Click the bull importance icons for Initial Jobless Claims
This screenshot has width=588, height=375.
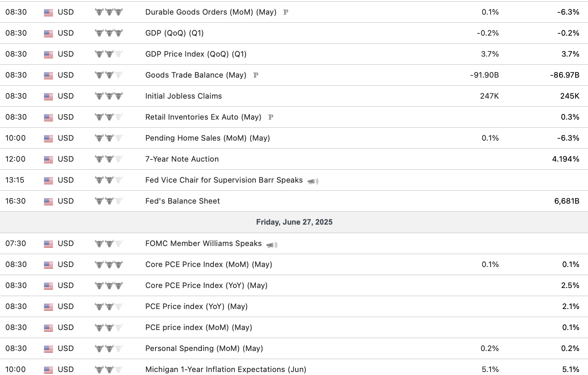[109, 96]
